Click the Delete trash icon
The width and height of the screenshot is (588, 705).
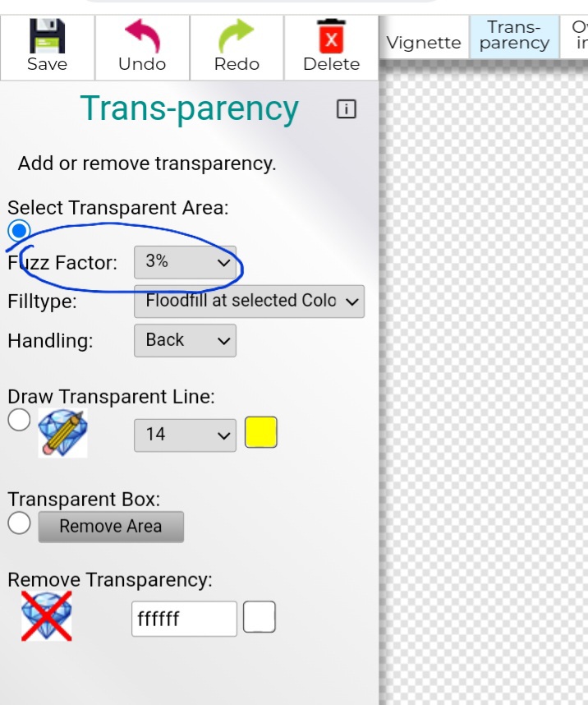pyautogui.click(x=331, y=36)
